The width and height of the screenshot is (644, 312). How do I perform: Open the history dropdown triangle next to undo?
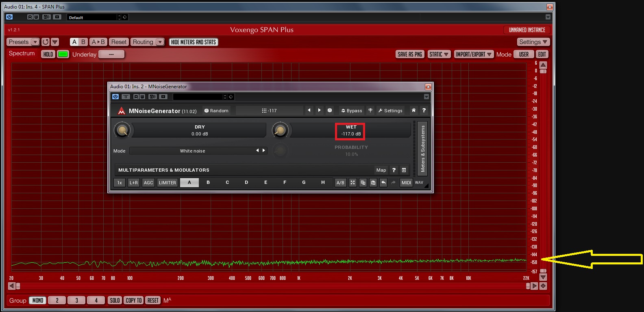coord(55,42)
